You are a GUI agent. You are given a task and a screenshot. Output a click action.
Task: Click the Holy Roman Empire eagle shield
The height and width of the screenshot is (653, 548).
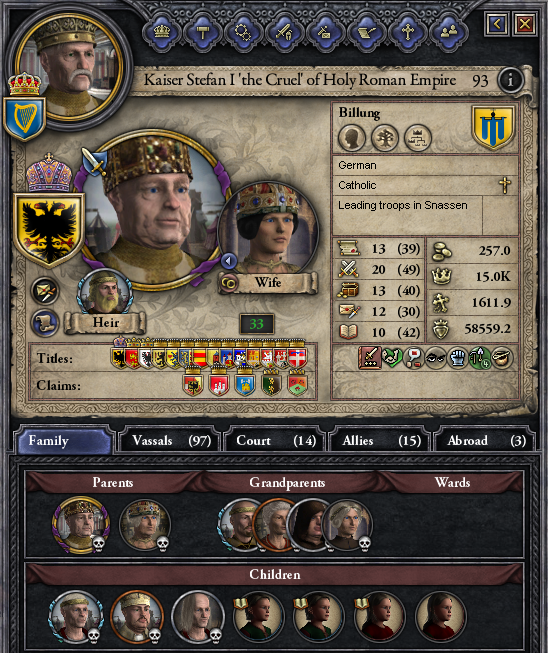pyautogui.click(x=49, y=229)
